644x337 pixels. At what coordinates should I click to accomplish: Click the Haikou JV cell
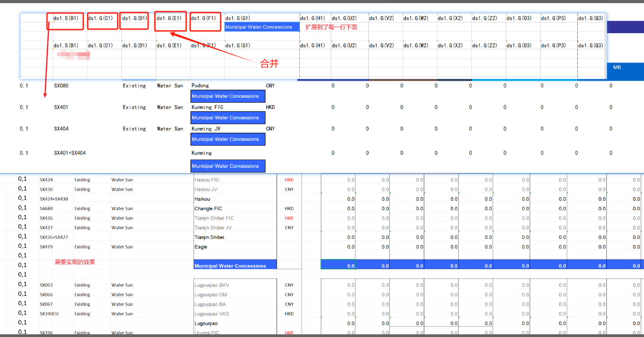click(206, 189)
